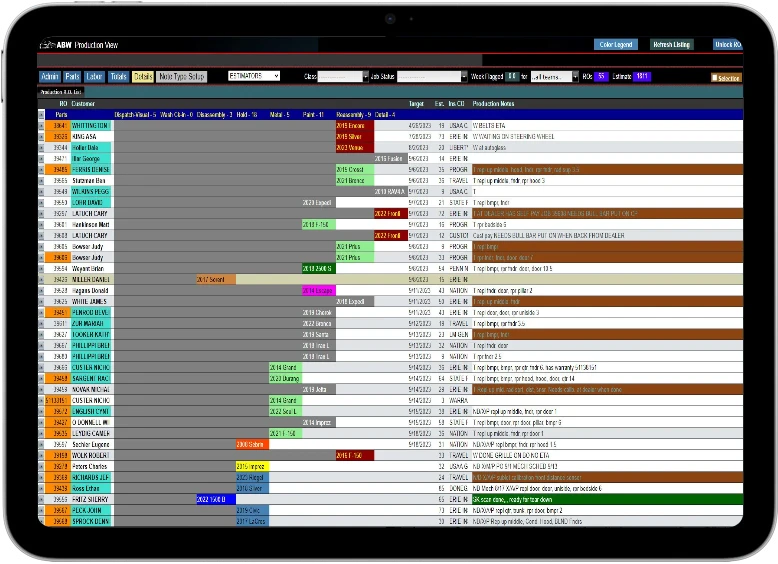The width and height of the screenshot is (778, 564).
Task: Click the Hold stage header
Action: click(x=247, y=115)
